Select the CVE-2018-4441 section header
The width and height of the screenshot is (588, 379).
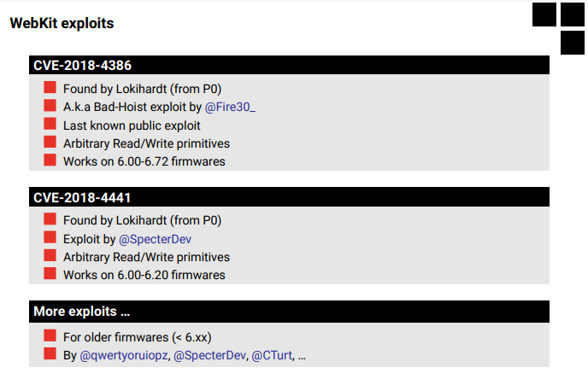[289, 197]
